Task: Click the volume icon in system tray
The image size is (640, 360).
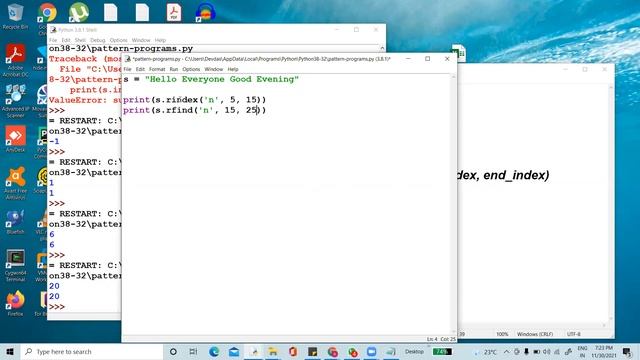Action: tap(547, 351)
